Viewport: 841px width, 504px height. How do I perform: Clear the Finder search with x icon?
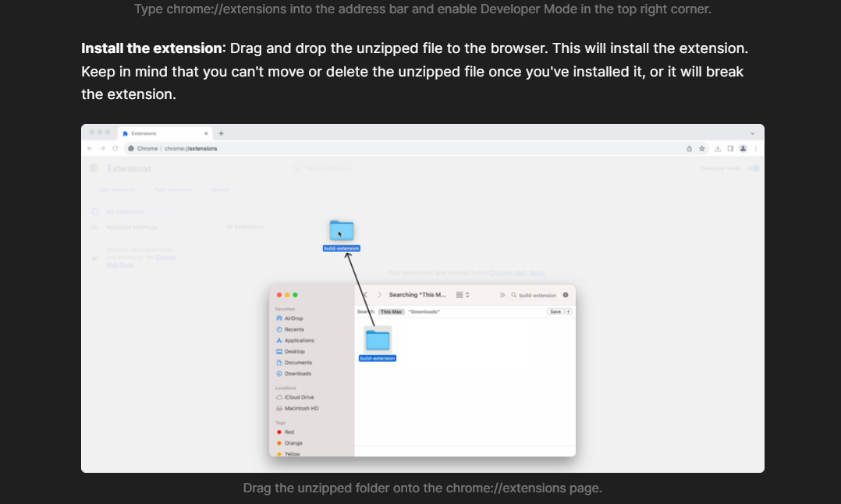[x=566, y=295]
